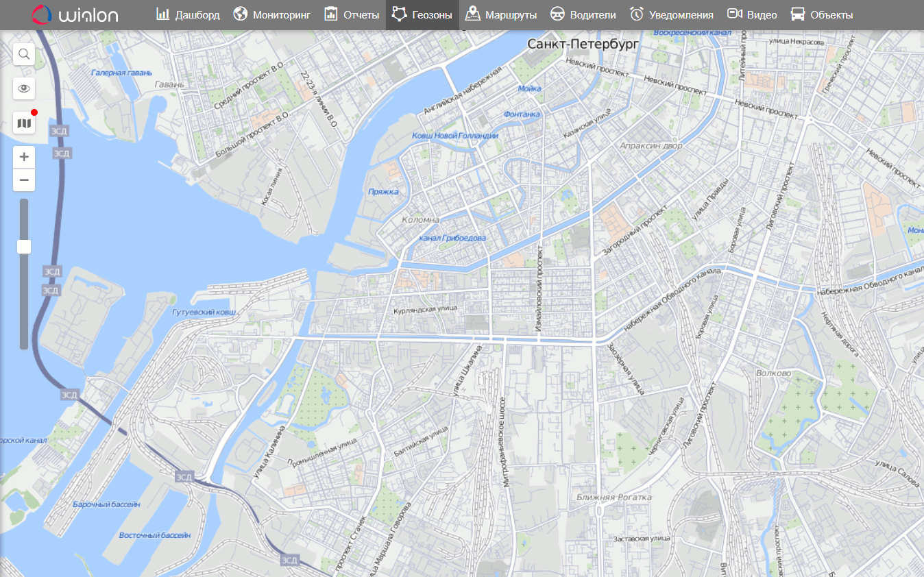Zoom out with the minus button

[x=24, y=180]
